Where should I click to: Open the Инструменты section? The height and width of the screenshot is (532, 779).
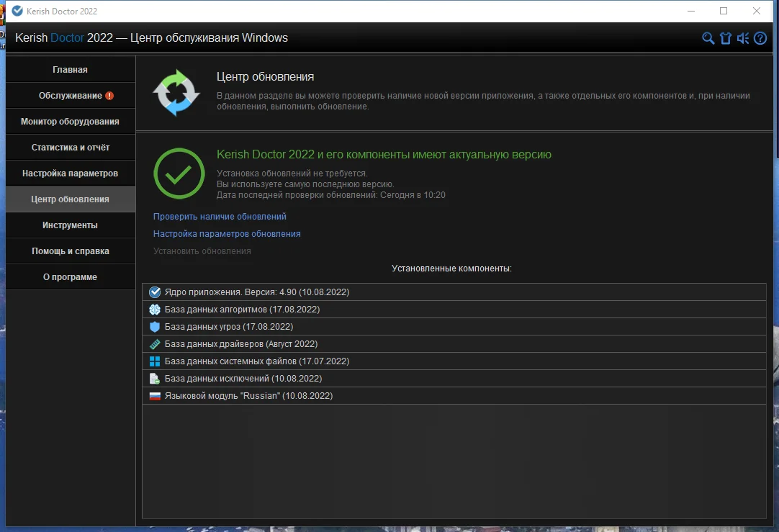tap(70, 225)
